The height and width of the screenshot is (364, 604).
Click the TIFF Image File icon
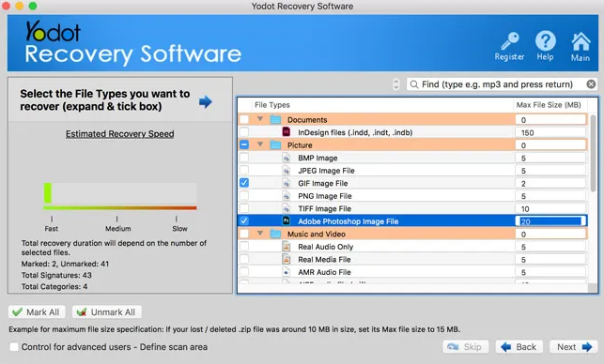point(287,208)
